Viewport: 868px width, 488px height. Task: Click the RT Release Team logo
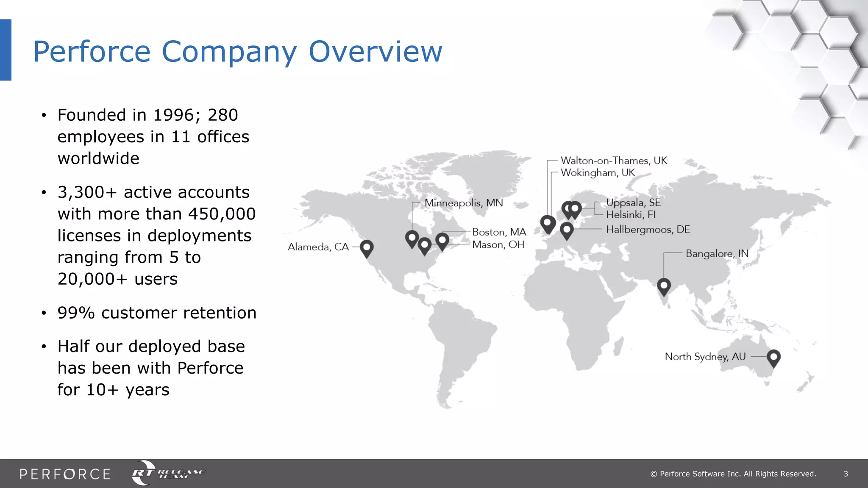(x=168, y=473)
